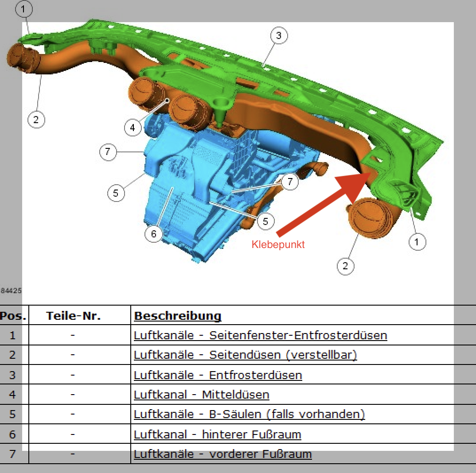Click callout number 6 on the blue housing
The image size is (476, 473).
pos(154,234)
